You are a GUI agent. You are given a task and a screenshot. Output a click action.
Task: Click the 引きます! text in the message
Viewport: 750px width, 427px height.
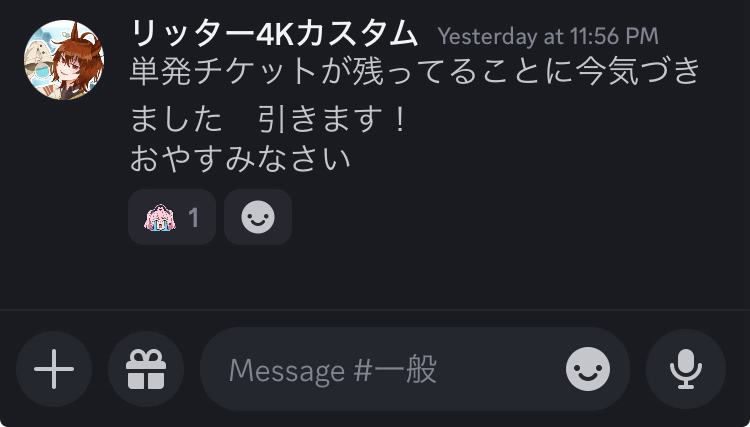click(x=333, y=119)
